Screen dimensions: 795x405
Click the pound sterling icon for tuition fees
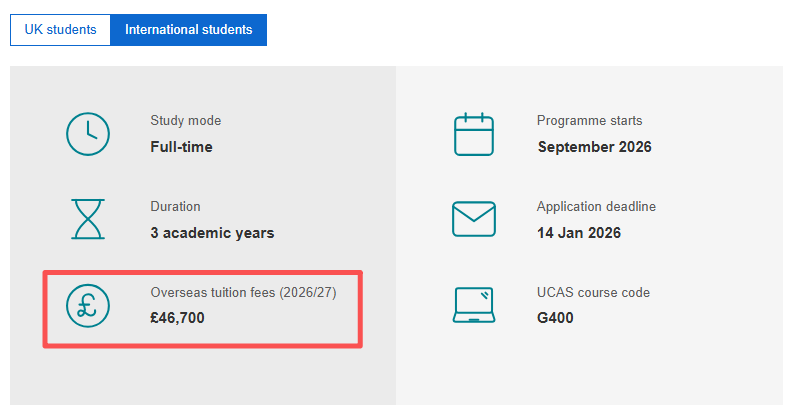(88, 306)
